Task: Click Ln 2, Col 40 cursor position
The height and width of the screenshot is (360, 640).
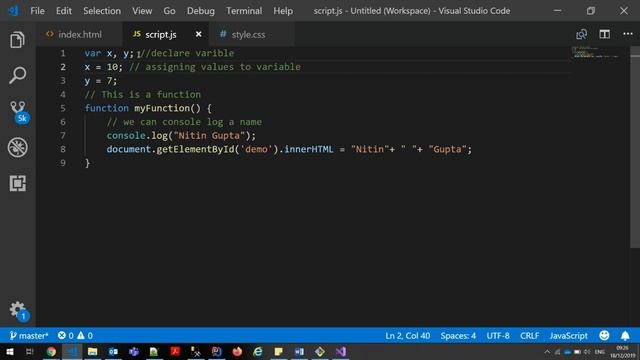Action: coord(407,336)
